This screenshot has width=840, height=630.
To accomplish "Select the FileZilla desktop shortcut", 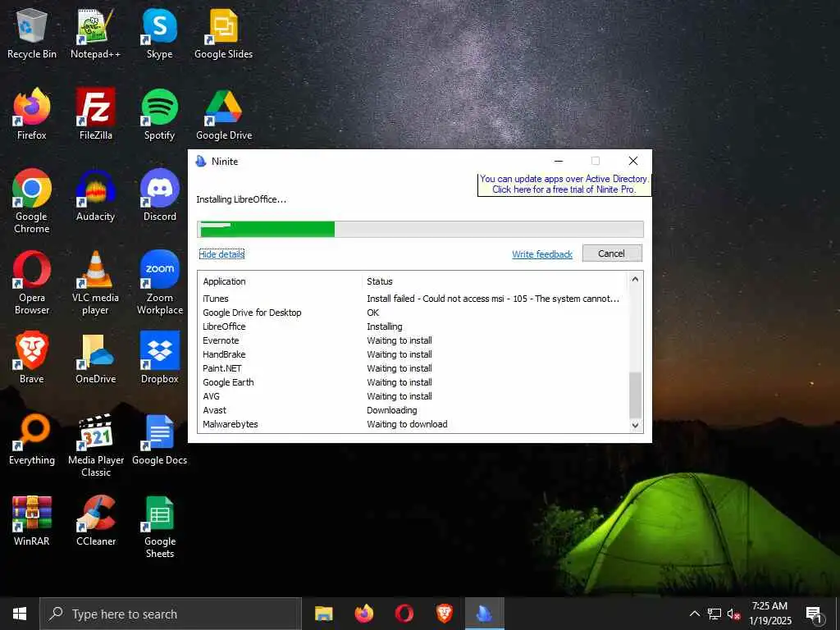I will (x=95, y=115).
